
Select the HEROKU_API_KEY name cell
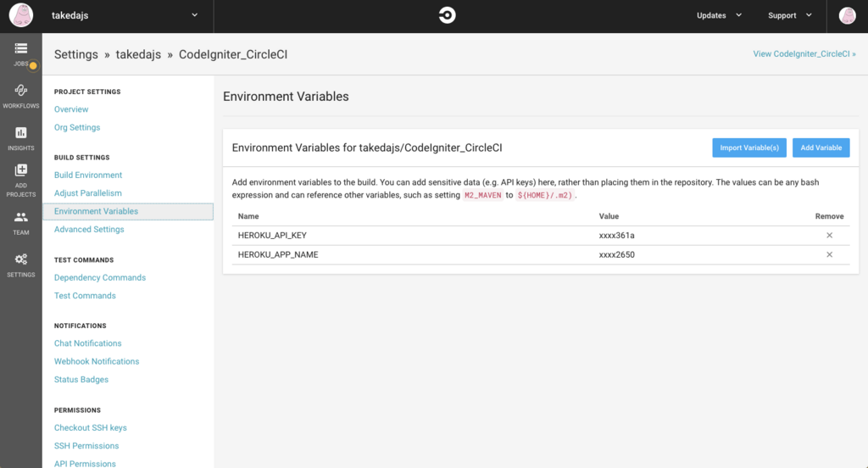coord(272,236)
